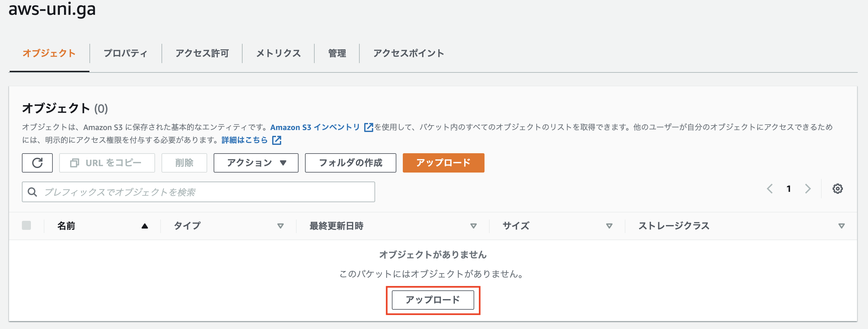Toggle sort on the タイプ column
This screenshot has width=868, height=329.
[x=280, y=226]
